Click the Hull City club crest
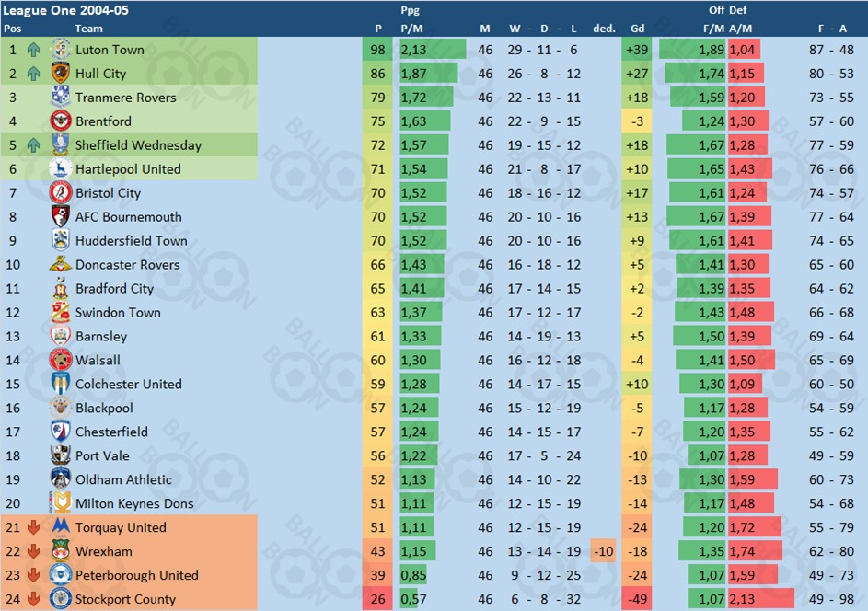 click(61, 74)
